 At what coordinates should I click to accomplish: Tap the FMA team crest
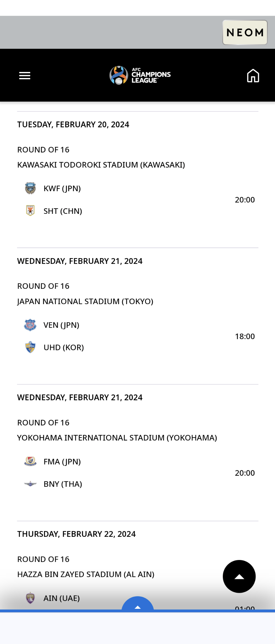(30, 461)
